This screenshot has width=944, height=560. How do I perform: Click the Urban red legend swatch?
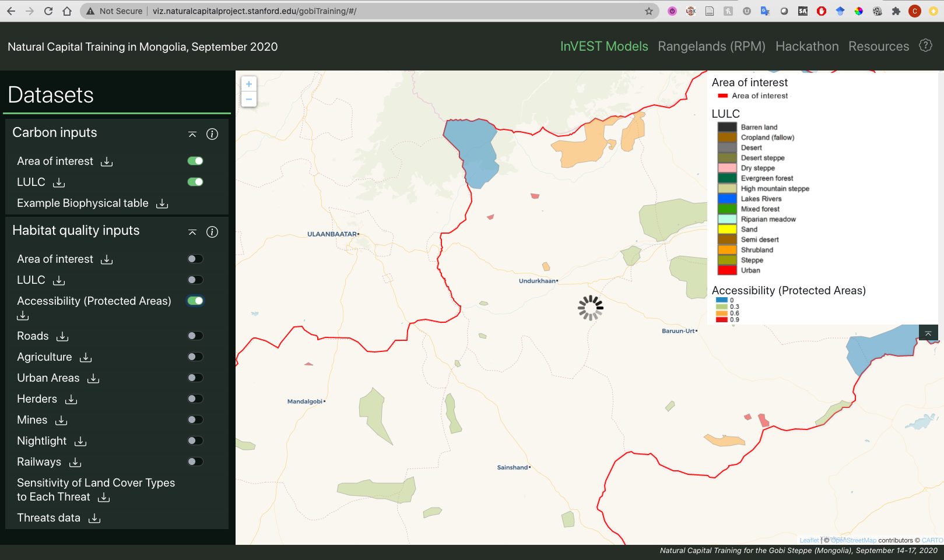click(727, 270)
